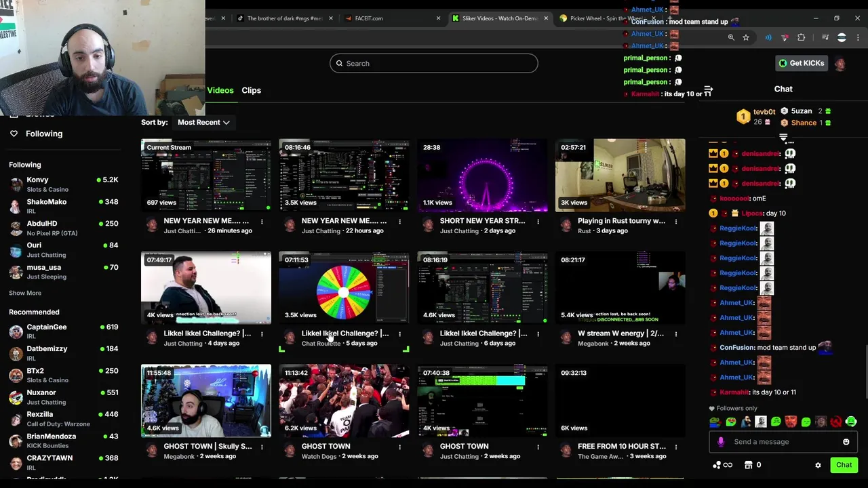Click tevb0t top gifter in leaderboard

[757, 117]
